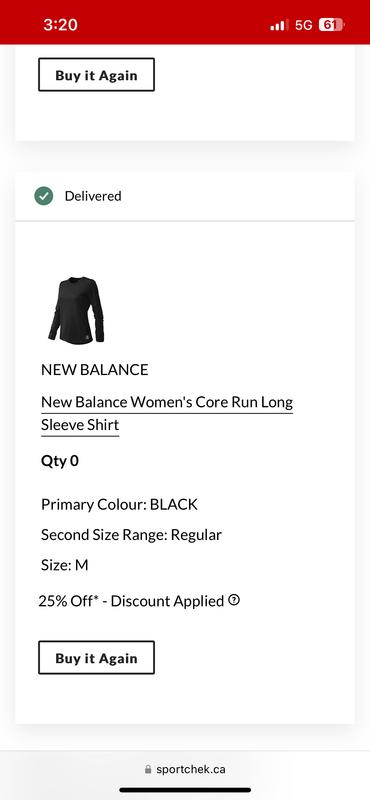Tap the Second Size Range: Regular text
This screenshot has height=800, width=370.
coord(132,535)
